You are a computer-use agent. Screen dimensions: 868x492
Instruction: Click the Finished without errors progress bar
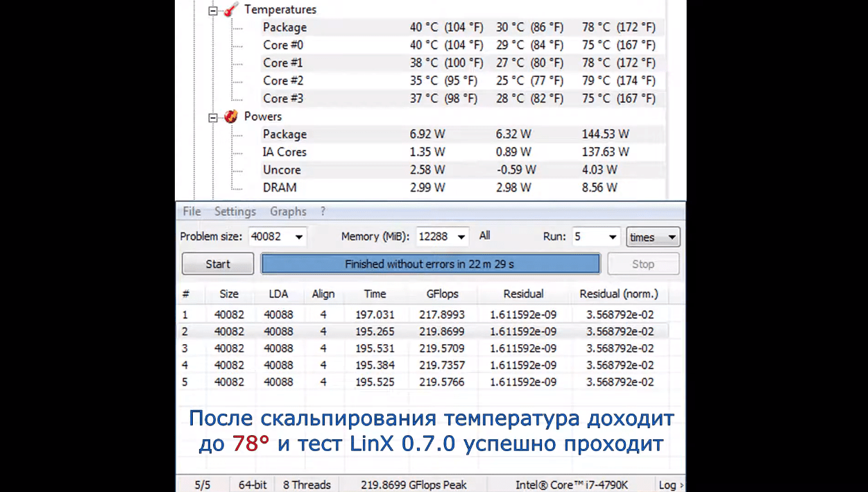coord(429,264)
